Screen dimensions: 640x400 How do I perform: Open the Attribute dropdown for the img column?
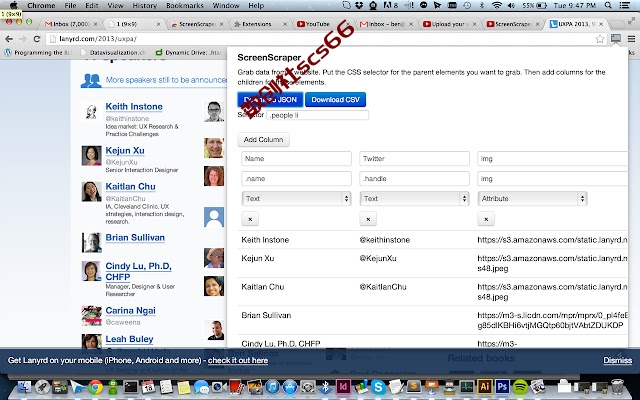(532, 198)
